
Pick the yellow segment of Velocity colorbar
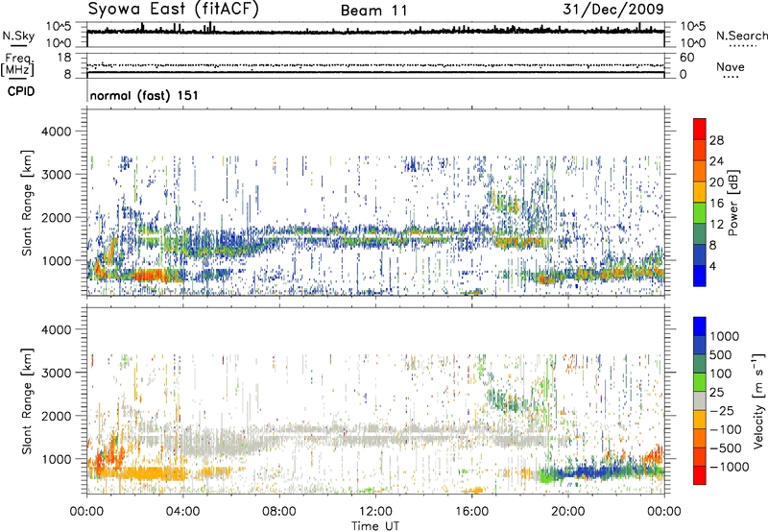[700, 420]
